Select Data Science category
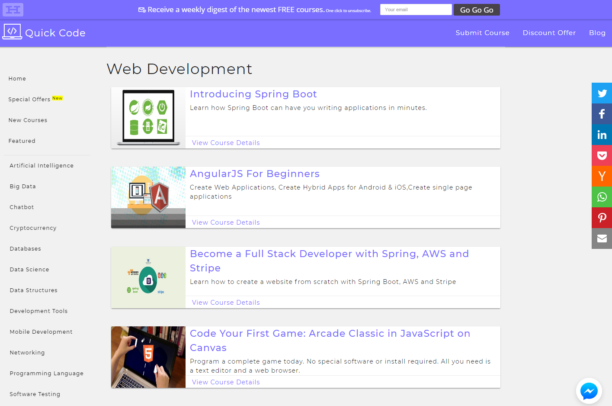Image resolution: width=612 pixels, height=406 pixels. click(29, 269)
